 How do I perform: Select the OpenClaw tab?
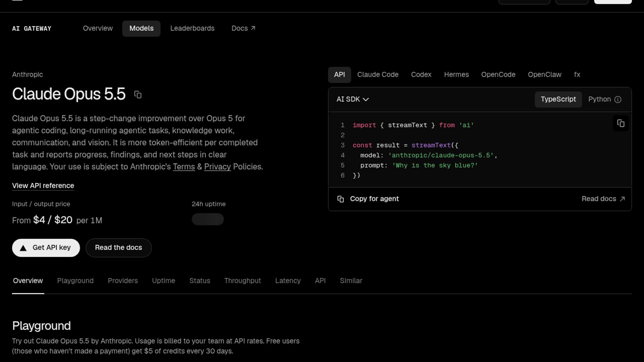click(x=544, y=75)
